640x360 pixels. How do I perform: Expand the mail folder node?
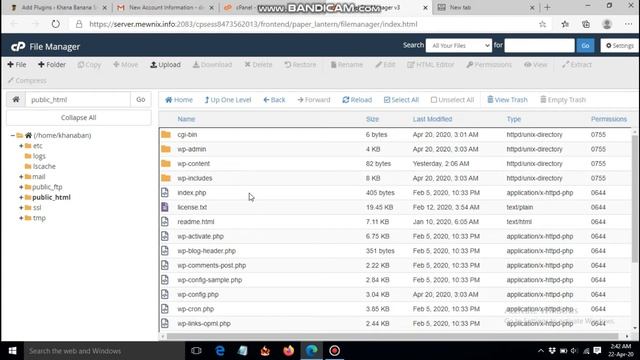click(21, 177)
